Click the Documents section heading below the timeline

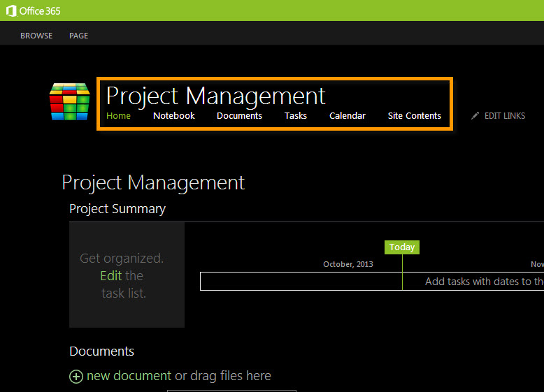(101, 351)
